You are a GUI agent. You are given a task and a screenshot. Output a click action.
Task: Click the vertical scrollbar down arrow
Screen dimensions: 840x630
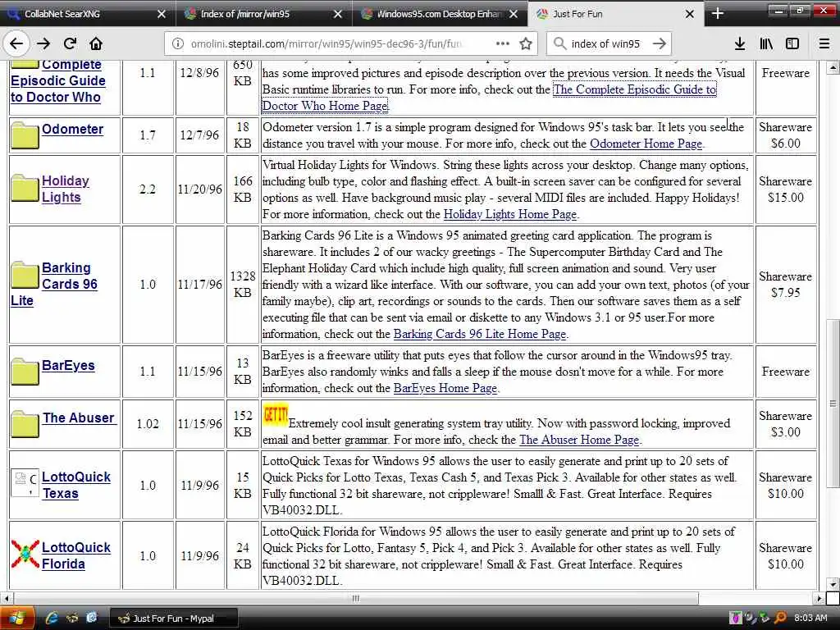(832, 584)
